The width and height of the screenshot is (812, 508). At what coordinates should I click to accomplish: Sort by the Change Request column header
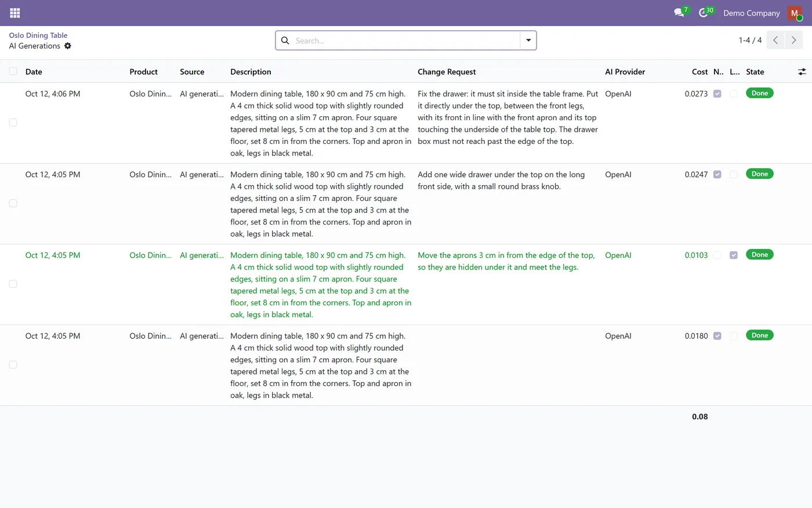[x=447, y=72]
